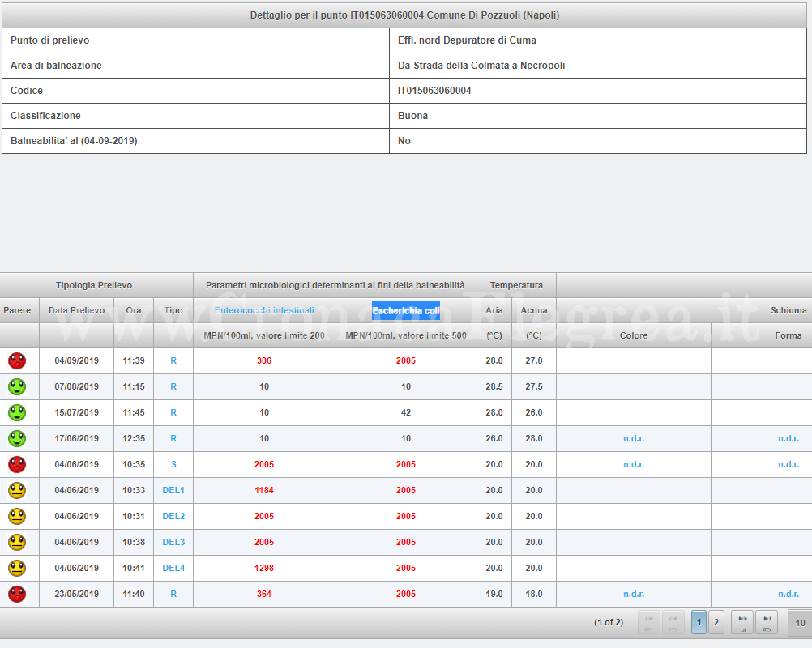812x648 pixels.
Task: Click the (1 of 2) page indicator
Action: coord(609,622)
